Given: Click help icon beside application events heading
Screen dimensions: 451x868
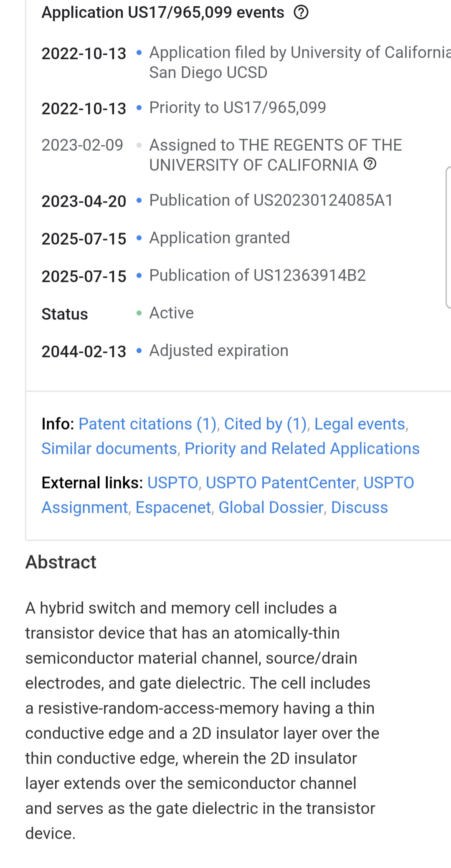Looking at the screenshot, I should pos(301,13).
